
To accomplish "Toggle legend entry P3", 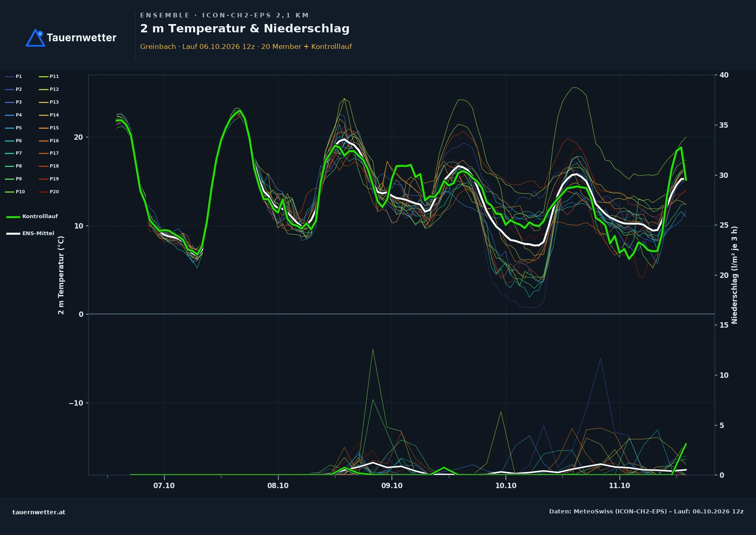I will click(14, 102).
